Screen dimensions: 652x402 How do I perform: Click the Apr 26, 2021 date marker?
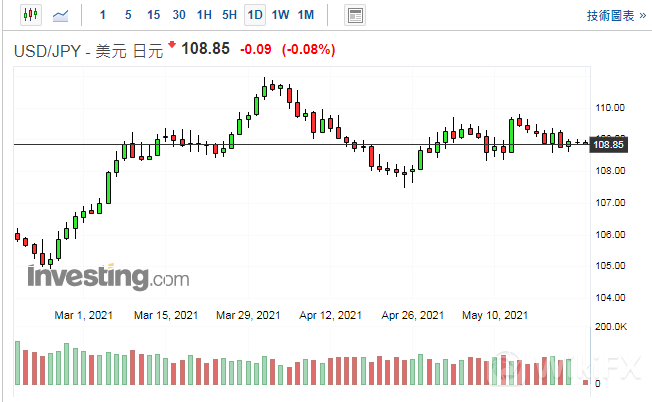(x=413, y=315)
